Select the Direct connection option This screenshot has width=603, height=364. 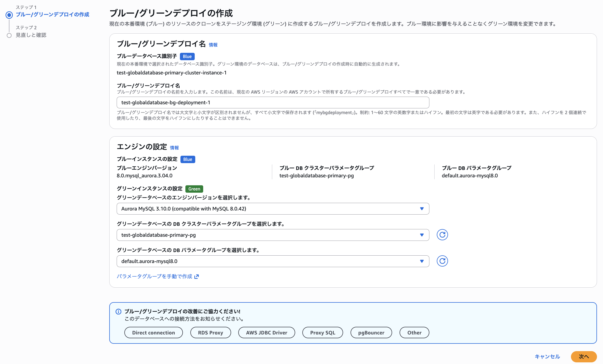click(x=153, y=333)
